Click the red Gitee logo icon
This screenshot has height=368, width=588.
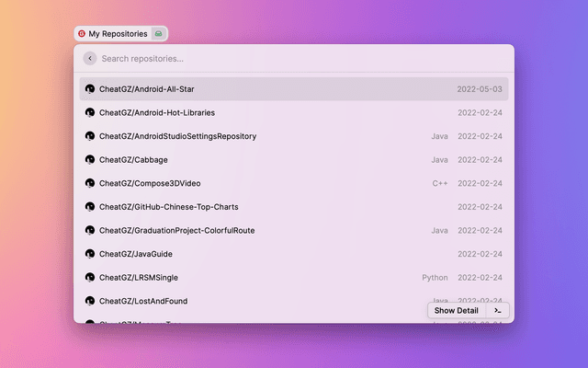pos(82,34)
